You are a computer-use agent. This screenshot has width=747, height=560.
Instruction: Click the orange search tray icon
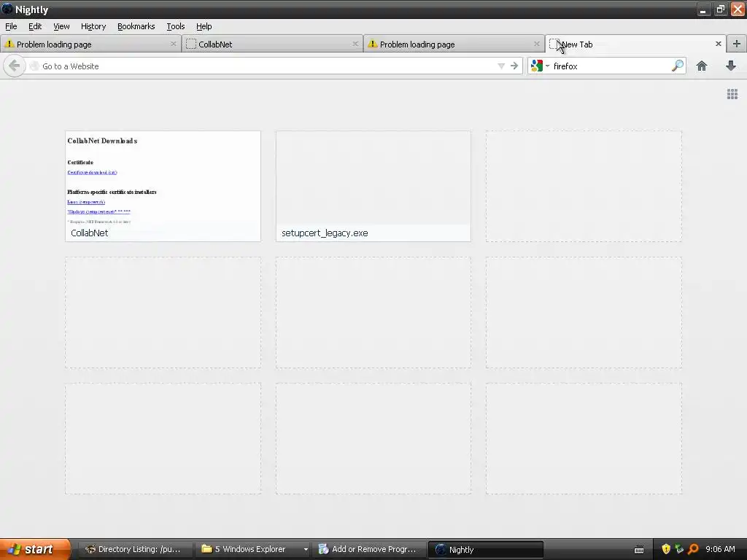pos(693,549)
